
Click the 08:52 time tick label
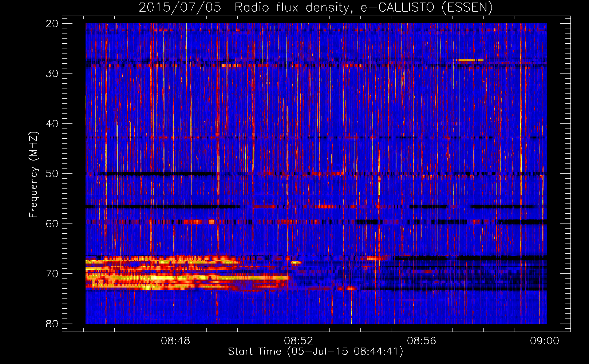pyautogui.click(x=299, y=341)
